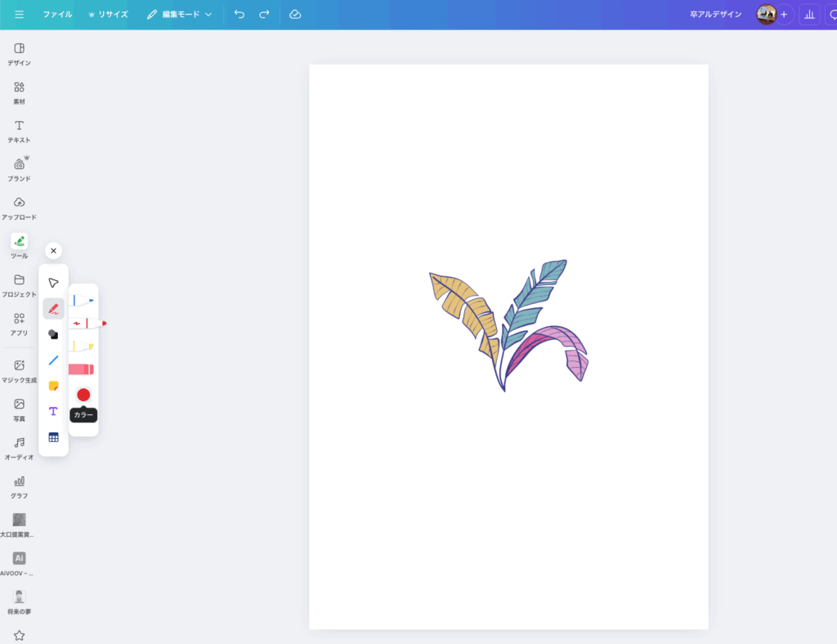Switch to the yellow highlighter

(x=82, y=347)
